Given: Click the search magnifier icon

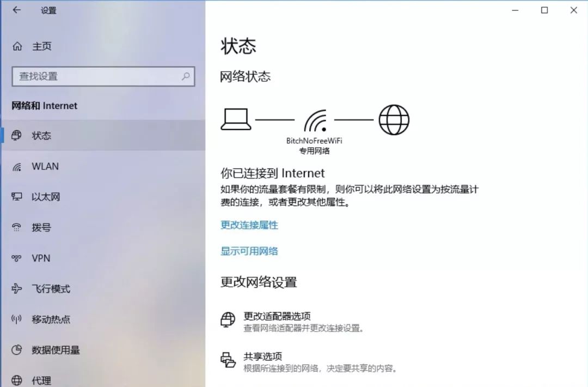Looking at the screenshot, I should coord(185,76).
